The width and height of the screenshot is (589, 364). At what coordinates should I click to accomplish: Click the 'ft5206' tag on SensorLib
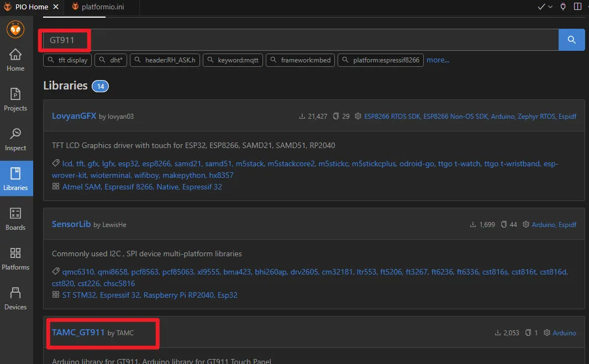[x=391, y=272]
